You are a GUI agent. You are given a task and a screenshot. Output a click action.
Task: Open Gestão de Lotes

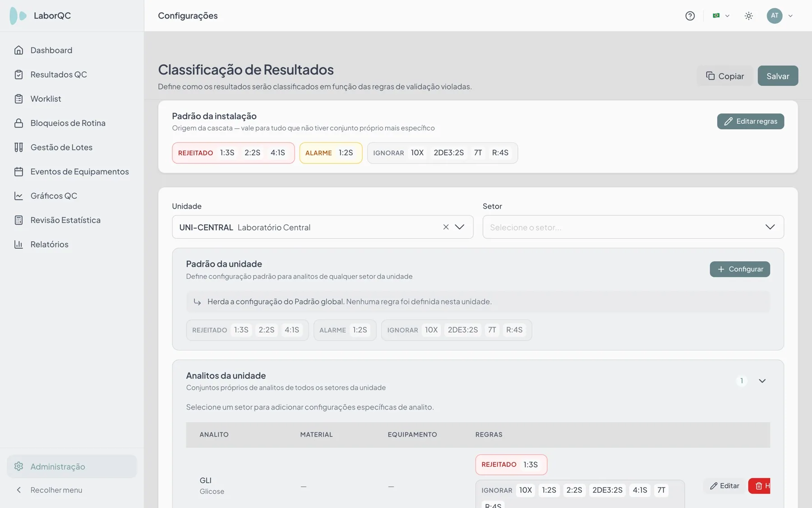click(x=72, y=147)
